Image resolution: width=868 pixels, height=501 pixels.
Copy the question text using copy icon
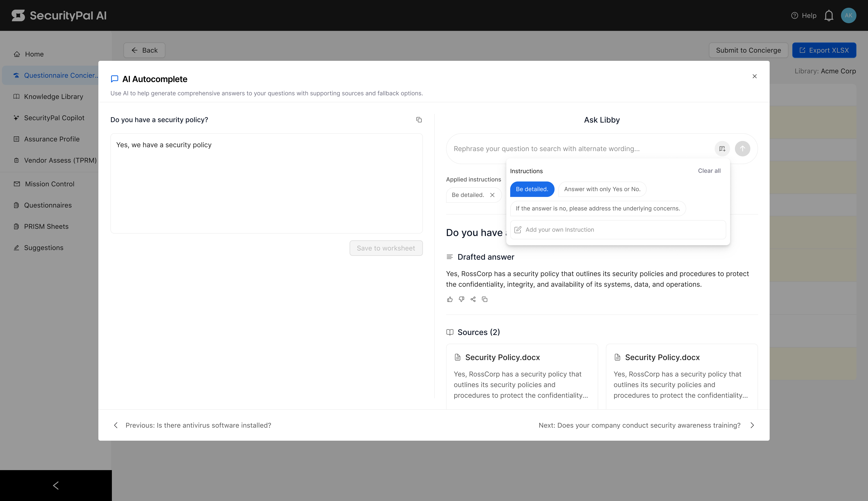tap(419, 120)
